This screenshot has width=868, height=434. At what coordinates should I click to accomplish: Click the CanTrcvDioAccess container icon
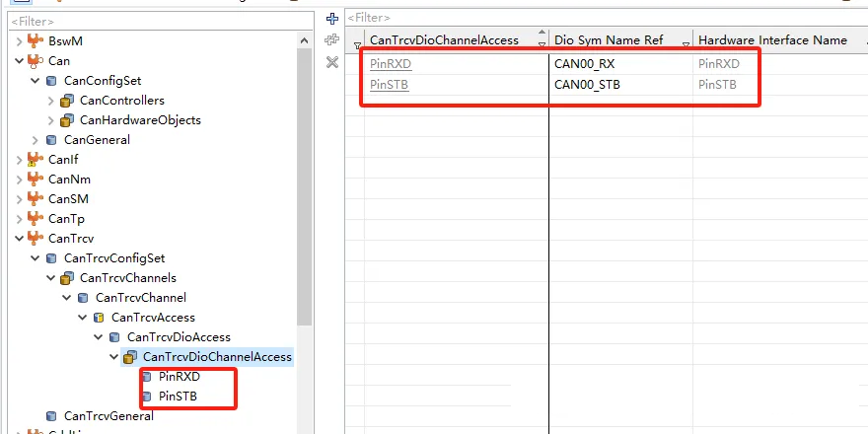coord(114,337)
